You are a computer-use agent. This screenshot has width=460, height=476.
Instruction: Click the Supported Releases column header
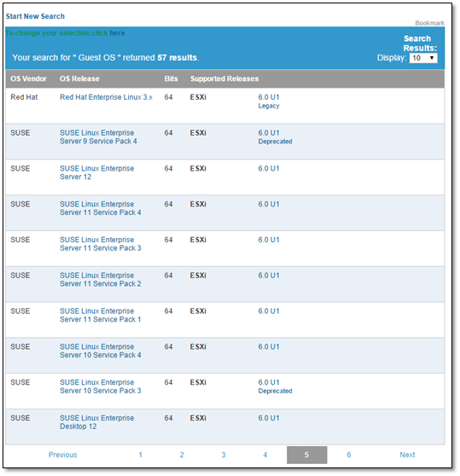tap(224, 79)
